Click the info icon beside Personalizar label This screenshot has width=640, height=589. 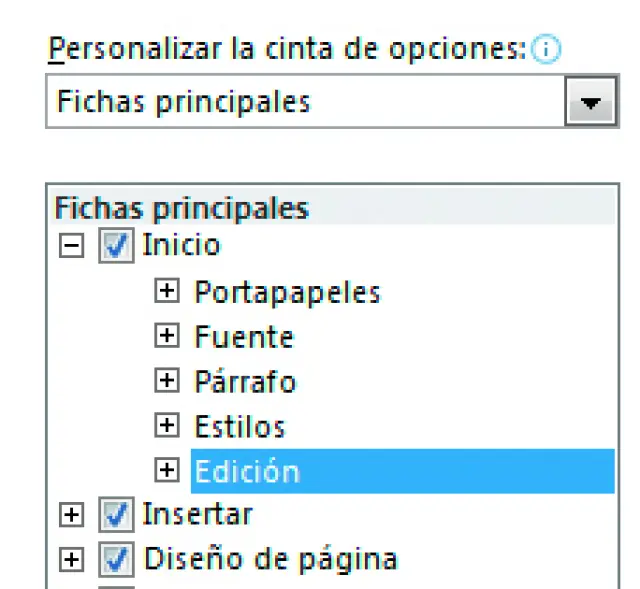547,52
